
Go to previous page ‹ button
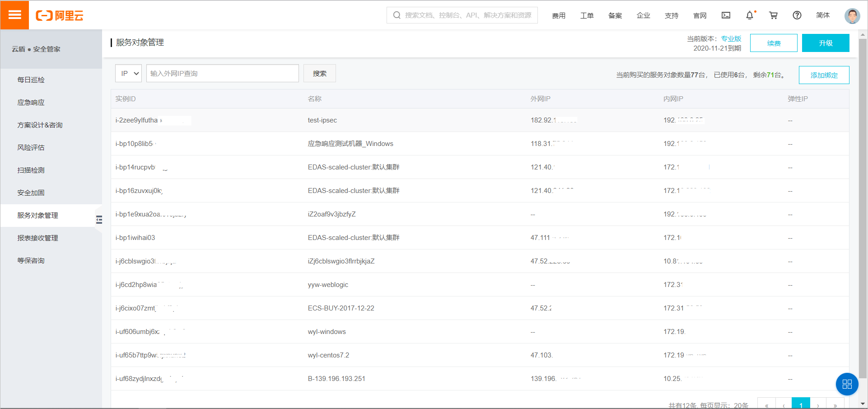coord(784,404)
